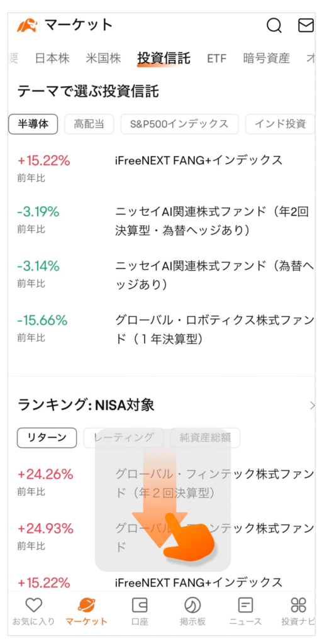Tap the orange bull app logo
Viewport: 322px width, 644px height.
coord(27,26)
